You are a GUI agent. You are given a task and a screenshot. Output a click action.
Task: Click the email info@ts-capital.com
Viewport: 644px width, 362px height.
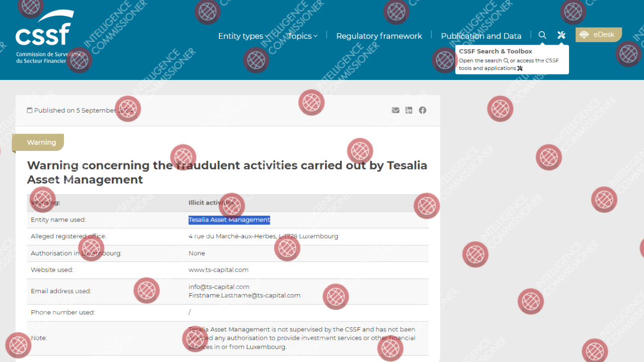(x=219, y=287)
